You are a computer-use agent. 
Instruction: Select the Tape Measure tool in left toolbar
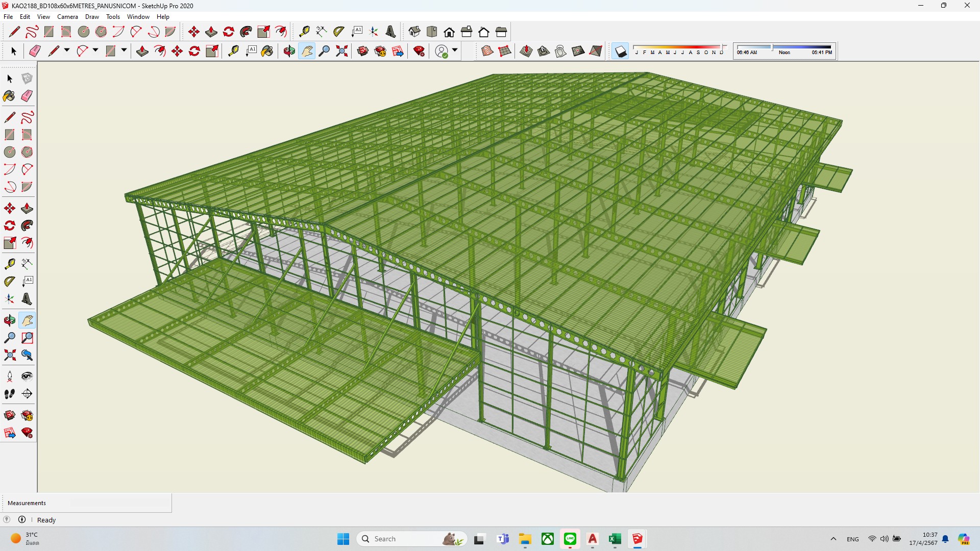[9, 264]
